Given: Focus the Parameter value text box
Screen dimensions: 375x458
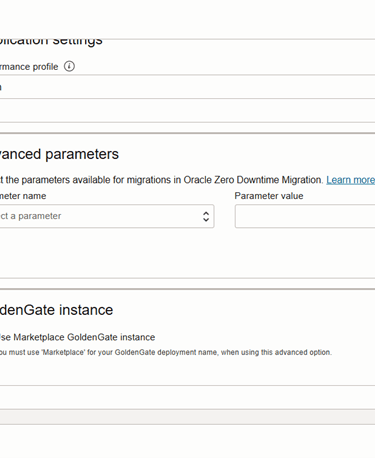Looking at the screenshot, I should click(x=305, y=216).
